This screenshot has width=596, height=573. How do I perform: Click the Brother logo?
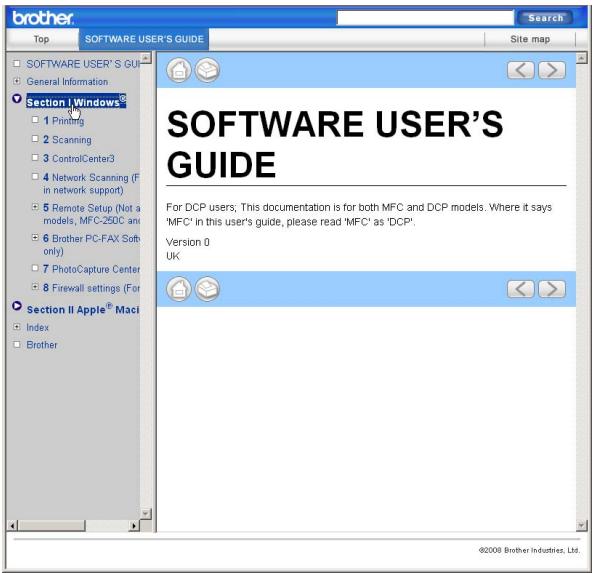43,18
